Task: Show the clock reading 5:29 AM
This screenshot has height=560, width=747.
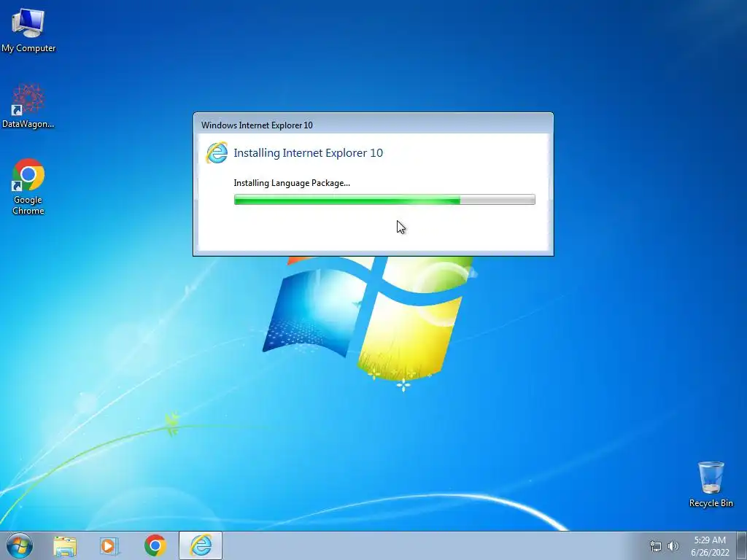Action: pos(710,540)
